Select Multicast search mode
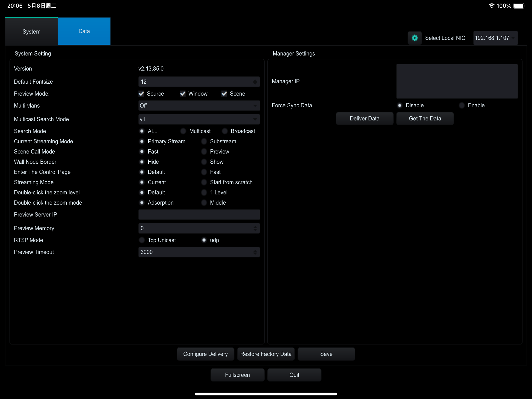The height and width of the screenshot is (399, 532). (183, 131)
